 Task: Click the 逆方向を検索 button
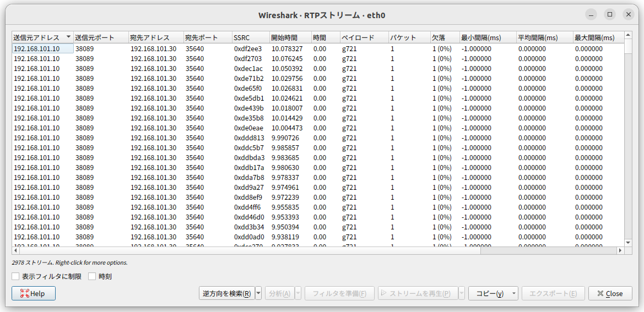[x=226, y=293]
